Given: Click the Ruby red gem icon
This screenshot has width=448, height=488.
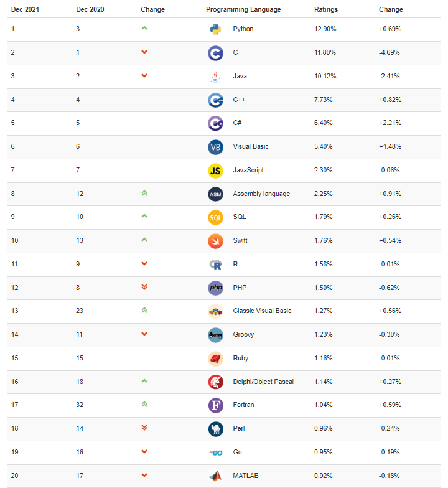Looking at the screenshot, I should pyautogui.click(x=215, y=359).
